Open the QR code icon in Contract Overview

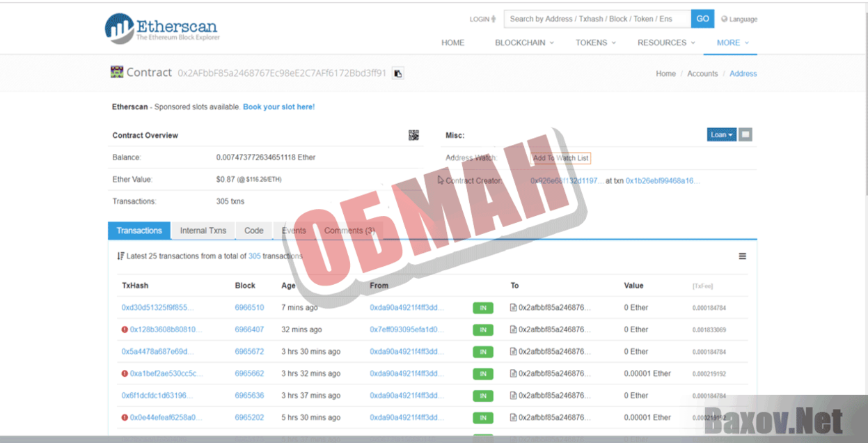(413, 135)
